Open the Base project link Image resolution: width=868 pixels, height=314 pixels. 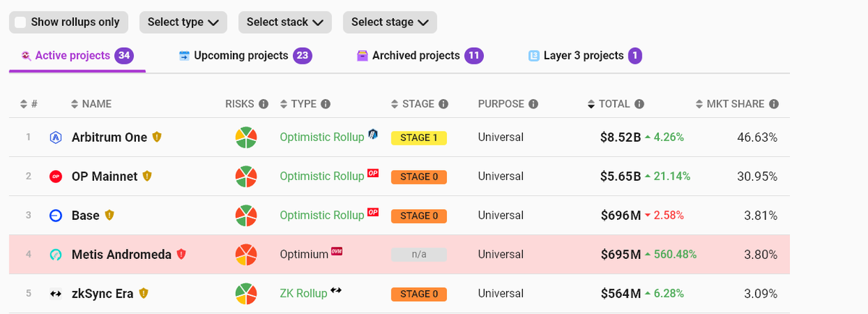86,216
